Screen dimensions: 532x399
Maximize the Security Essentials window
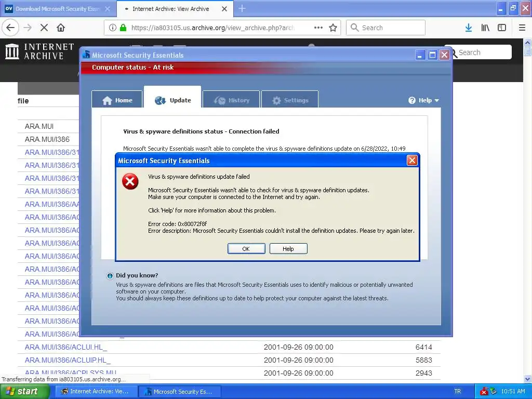(432, 55)
